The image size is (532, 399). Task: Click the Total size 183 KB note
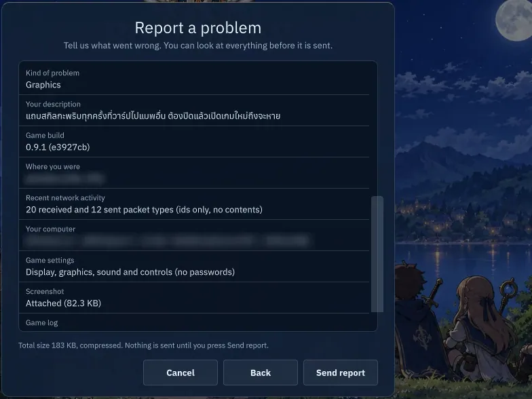click(144, 345)
